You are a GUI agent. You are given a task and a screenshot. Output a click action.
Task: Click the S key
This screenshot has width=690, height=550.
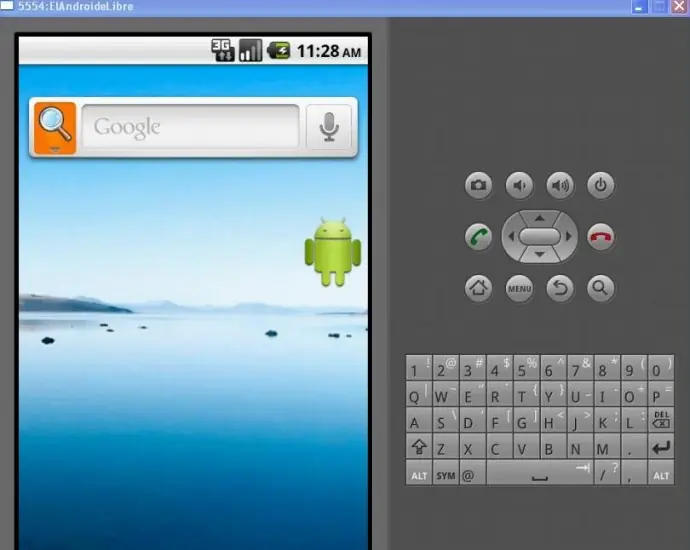click(445, 420)
